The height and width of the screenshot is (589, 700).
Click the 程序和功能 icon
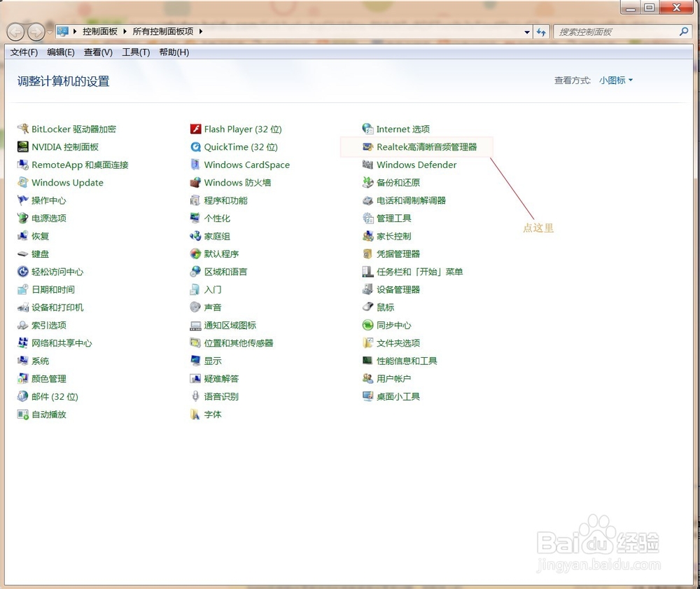195,200
